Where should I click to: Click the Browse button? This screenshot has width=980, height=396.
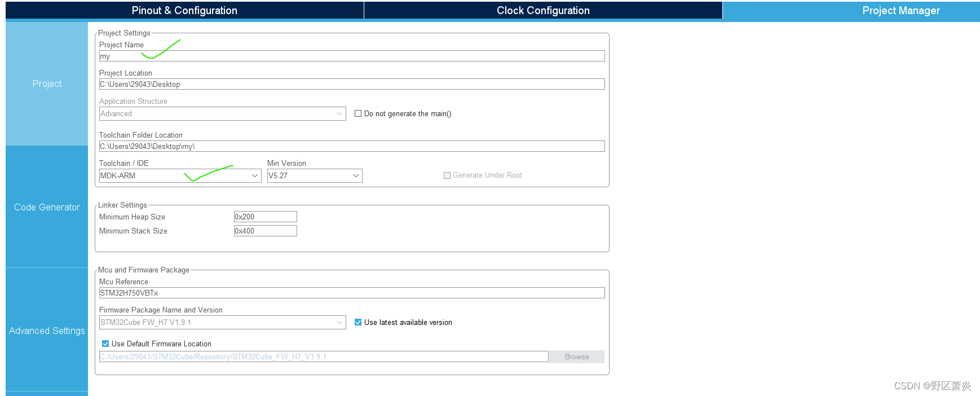click(x=577, y=357)
